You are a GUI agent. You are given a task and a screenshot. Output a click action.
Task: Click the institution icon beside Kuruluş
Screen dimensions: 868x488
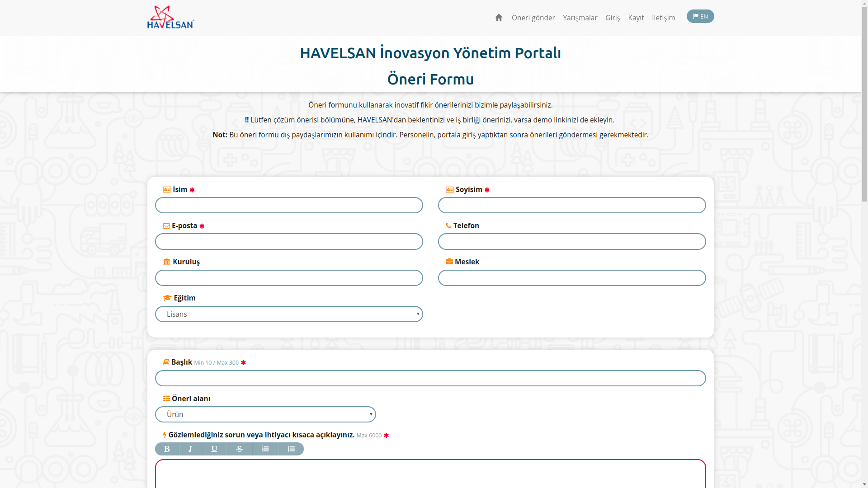[x=167, y=262]
